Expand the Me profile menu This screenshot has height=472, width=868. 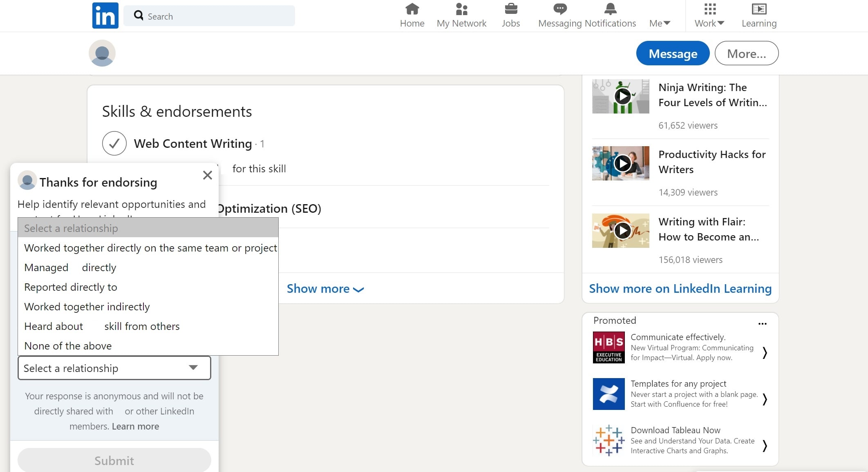660,23
